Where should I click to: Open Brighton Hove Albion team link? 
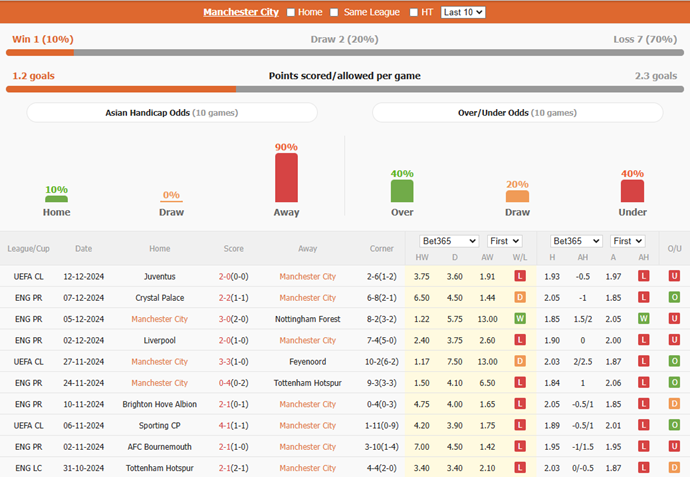[159, 404]
